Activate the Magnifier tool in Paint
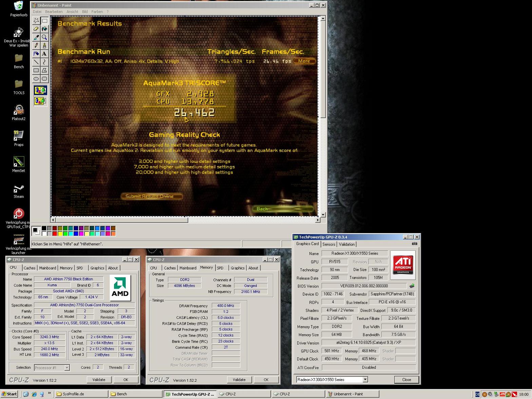The width and height of the screenshot is (532, 399). tap(44, 37)
